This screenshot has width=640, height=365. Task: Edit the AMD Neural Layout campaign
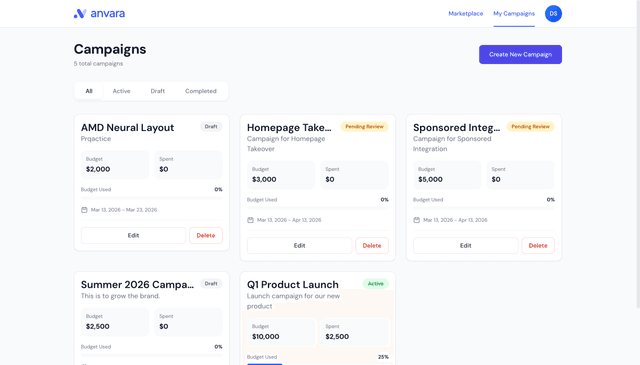133,236
